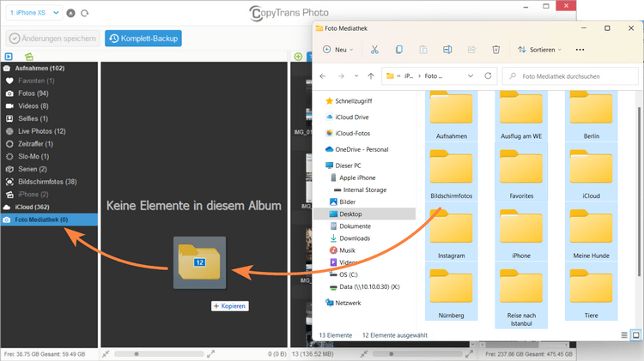This screenshot has width=644, height=361.
Task: Click the paste icon in the Explorer toolbar
Action: coord(423,50)
